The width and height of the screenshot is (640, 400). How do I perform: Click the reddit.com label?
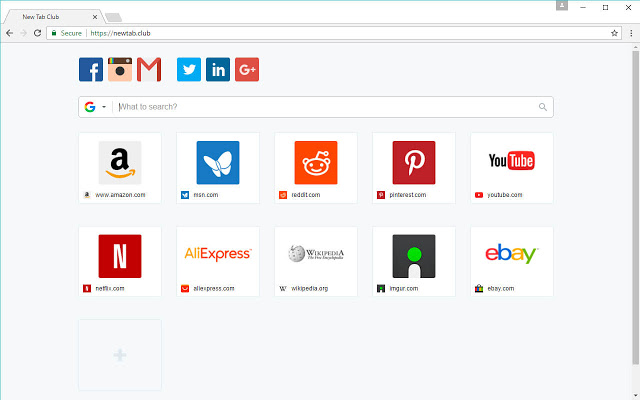click(x=306, y=195)
